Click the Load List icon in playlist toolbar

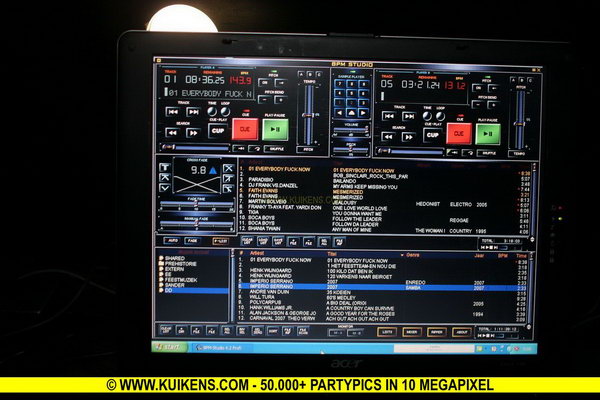point(263,241)
